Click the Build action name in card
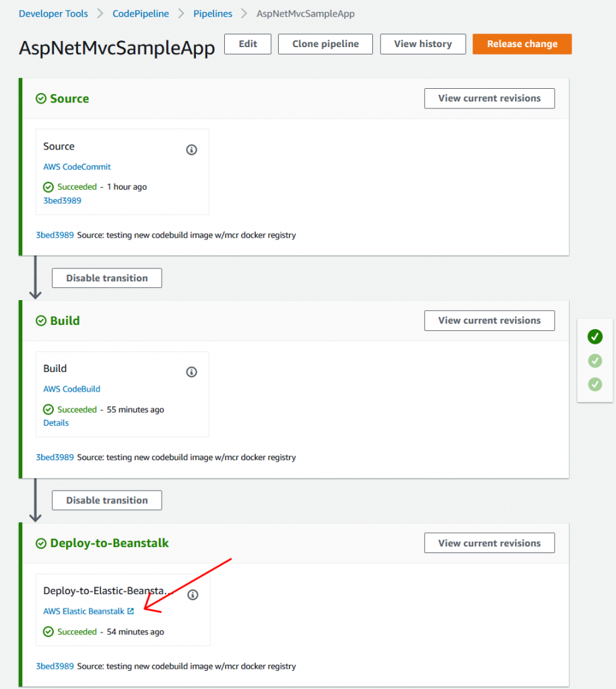Image resolution: width=616 pixels, height=689 pixels. point(55,369)
